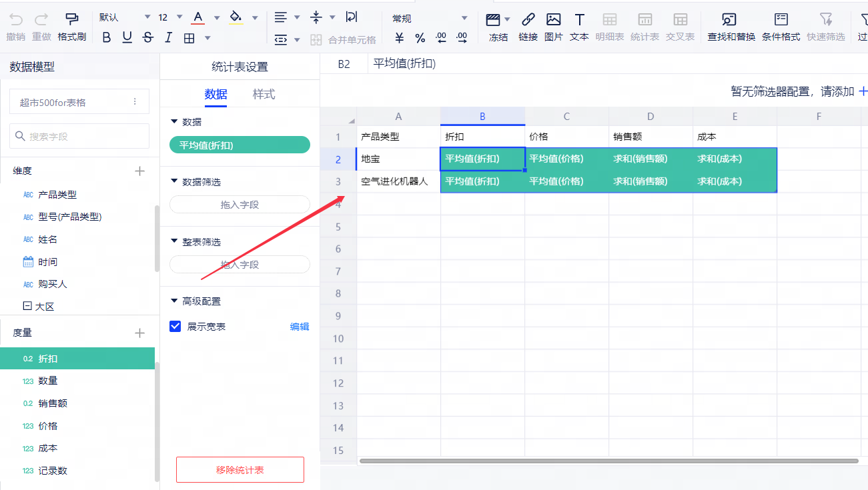Select the 数据 tab
The image size is (868, 490).
[x=215, y=95]
